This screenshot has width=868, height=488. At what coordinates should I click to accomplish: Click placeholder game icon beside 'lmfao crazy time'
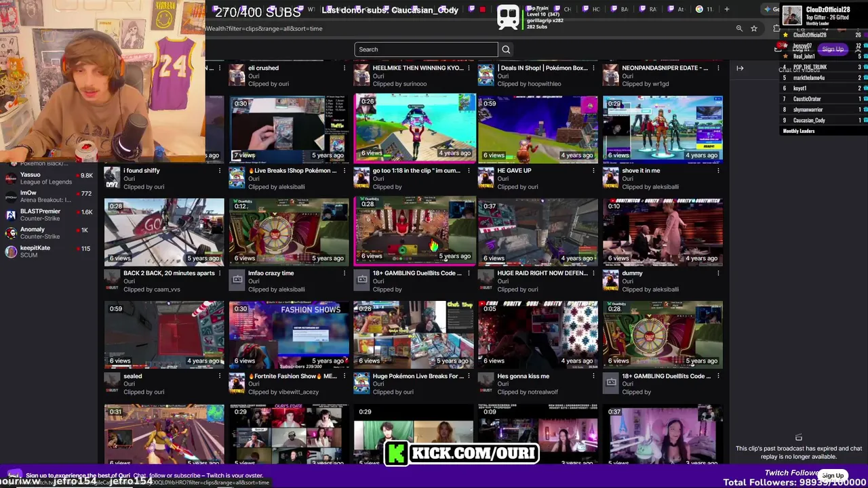pyautogui.click(x=237, y=281)
